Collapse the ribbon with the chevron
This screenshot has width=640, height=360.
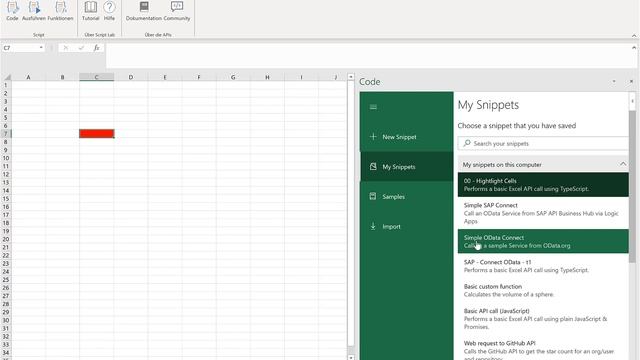coord(634,36)
